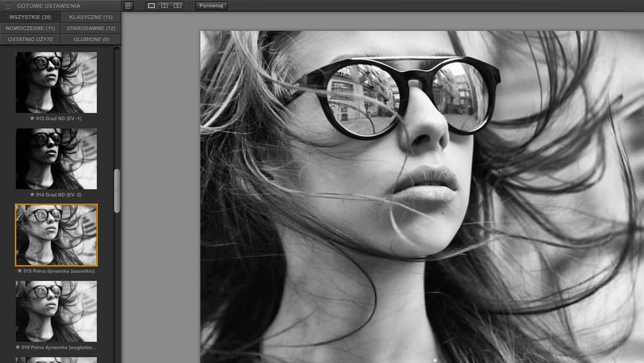Select the NOWOCZESNE (11) category
Image resolution: width=644 pixels, height=363 pixels.
coord(30,28)
